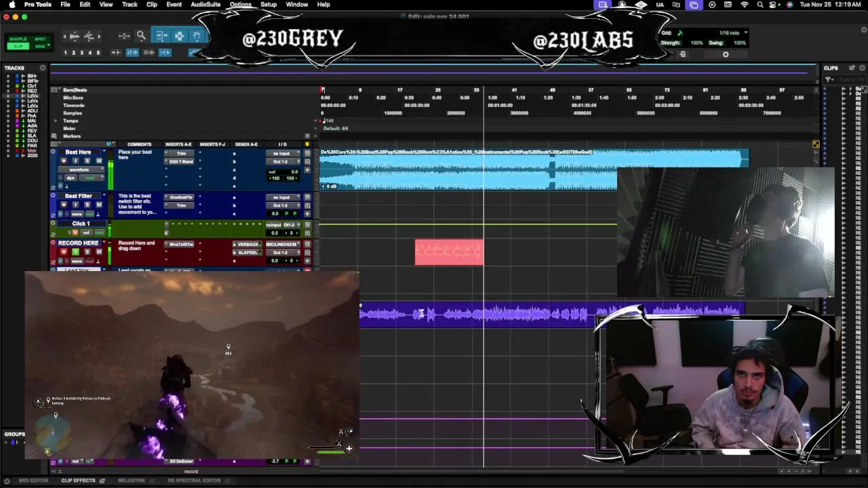Switch to the MELODYNE tab
The image size is (868, 488).
tap(132, 481)
